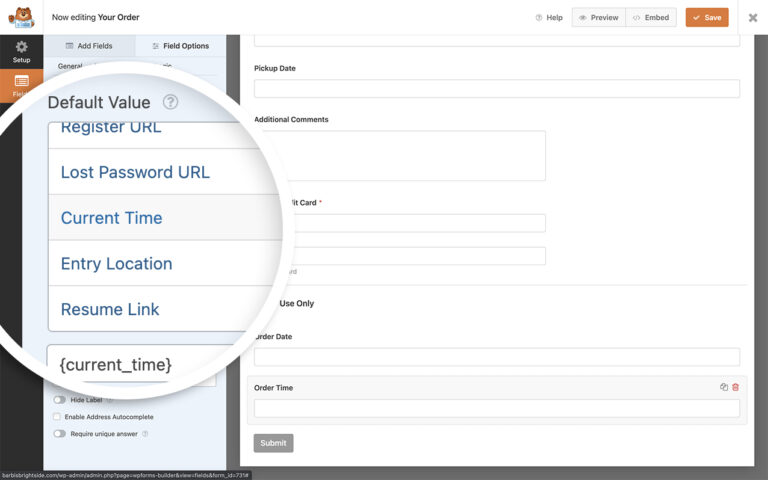Click the 'Now editing Your Order' title
Viewport: 768px width, 480px height.
click(x=96, y=17)
